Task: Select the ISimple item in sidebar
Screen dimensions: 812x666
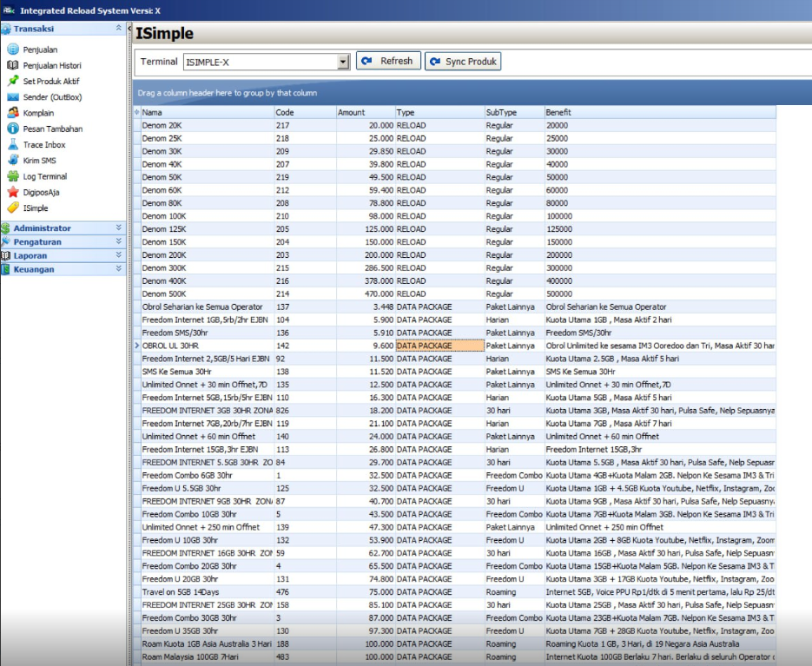Action: click(36, 208)
